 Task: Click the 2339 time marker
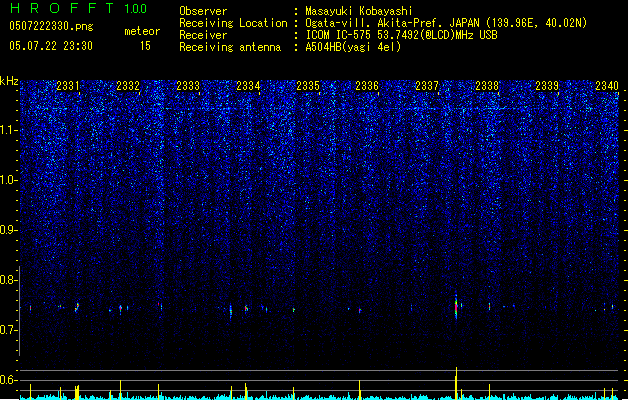547,85
